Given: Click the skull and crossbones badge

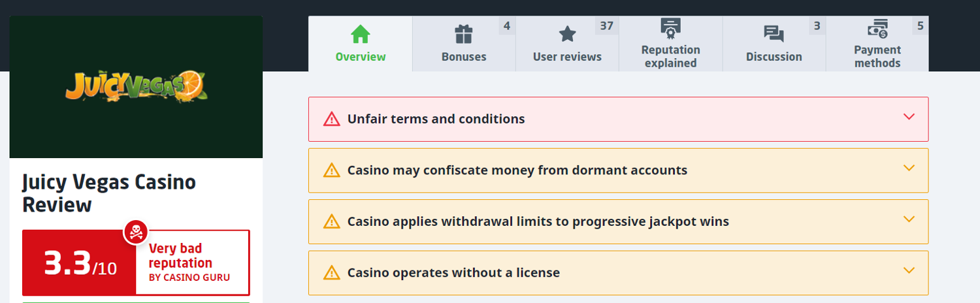Looking at the screenshot, I should [x=136, y=232].
